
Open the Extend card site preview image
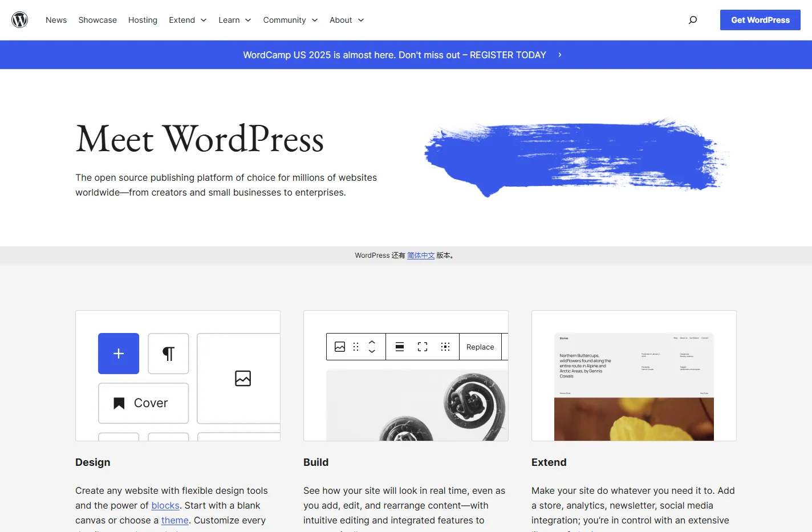coord(634,376)
